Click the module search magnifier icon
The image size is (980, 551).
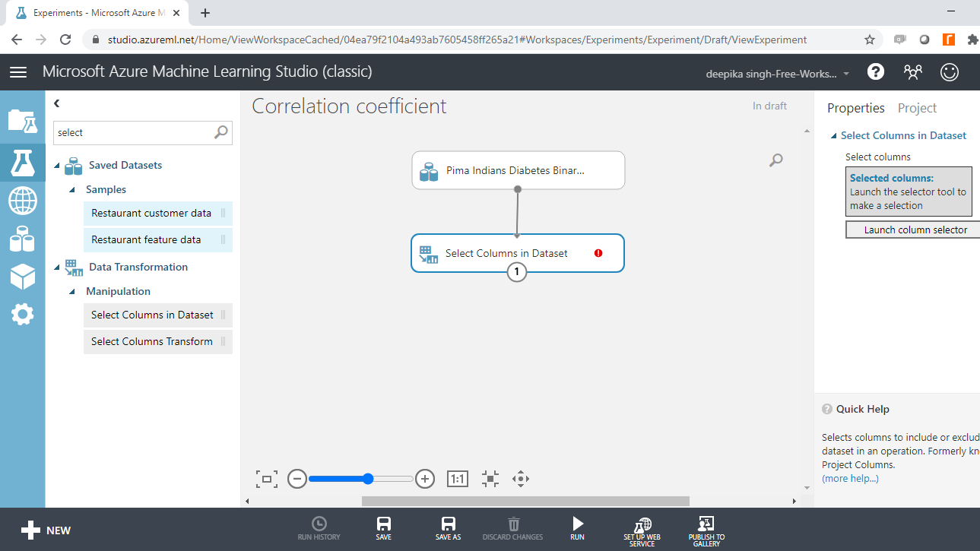click(221, 132)
